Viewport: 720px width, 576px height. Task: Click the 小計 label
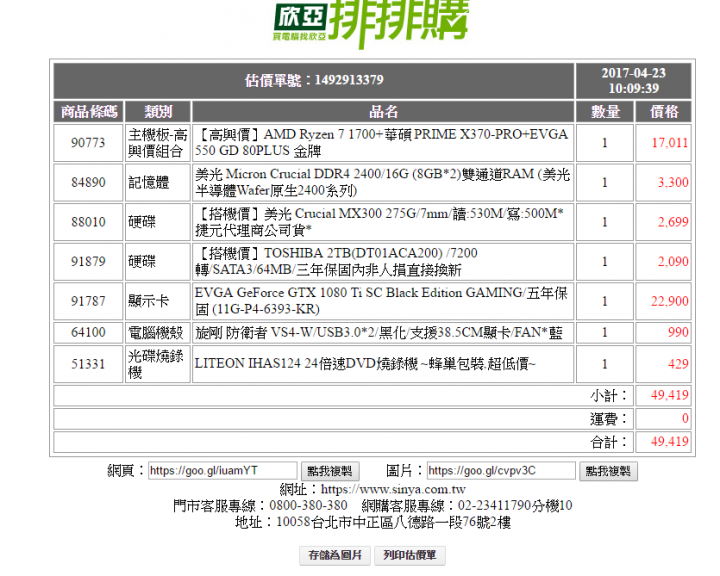click(x=609, y=395)
